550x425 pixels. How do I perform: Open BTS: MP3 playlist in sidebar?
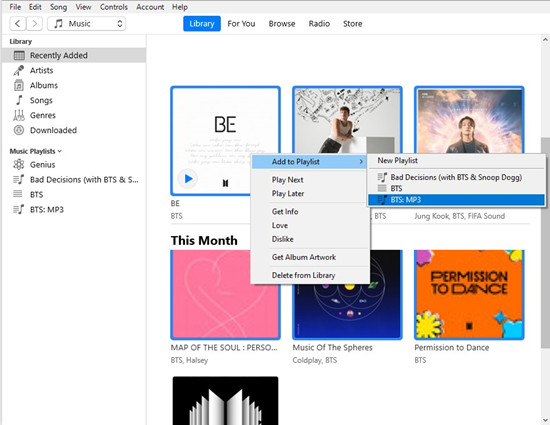pos(74,209)
